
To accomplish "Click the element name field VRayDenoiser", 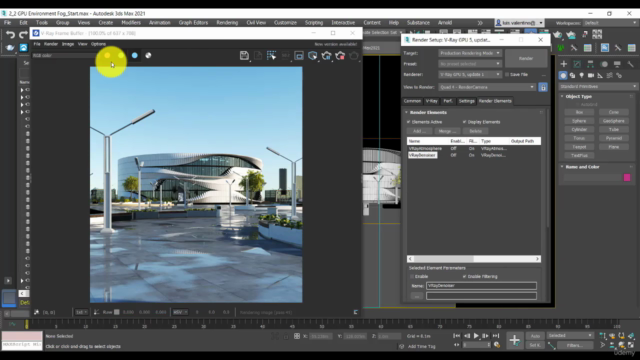I will tap(481, 286).
